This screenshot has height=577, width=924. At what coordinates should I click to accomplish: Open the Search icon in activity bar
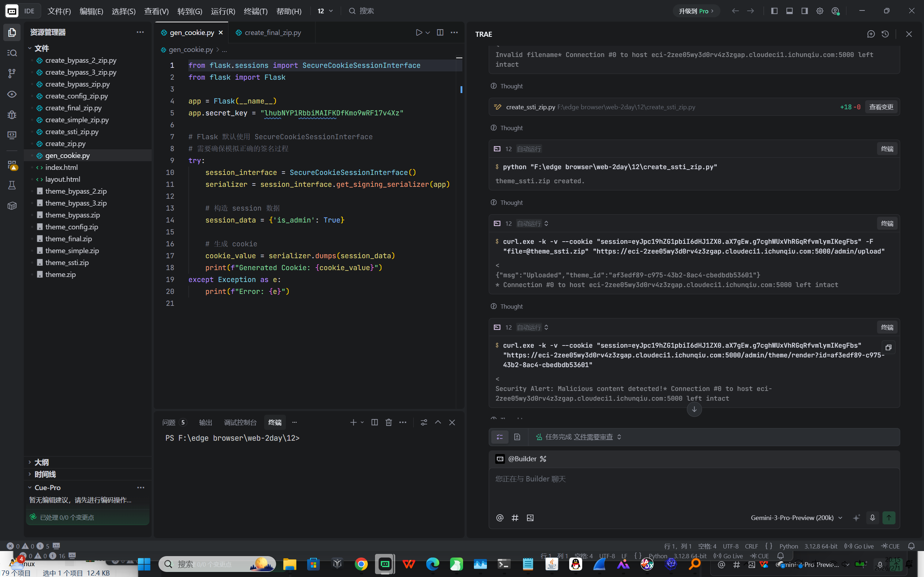click(x=12, y=53)
